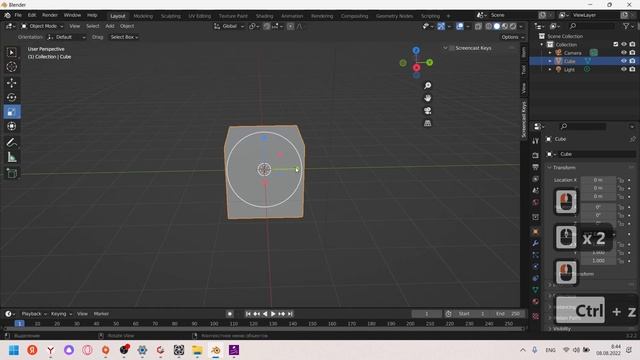
Task: Play the animation forward
Action: tap(273, 314)
